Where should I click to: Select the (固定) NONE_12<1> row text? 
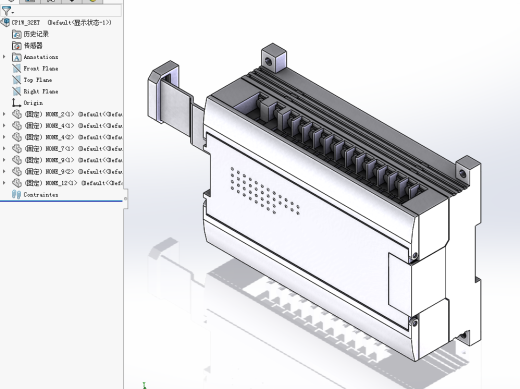[x=74, y=183]
